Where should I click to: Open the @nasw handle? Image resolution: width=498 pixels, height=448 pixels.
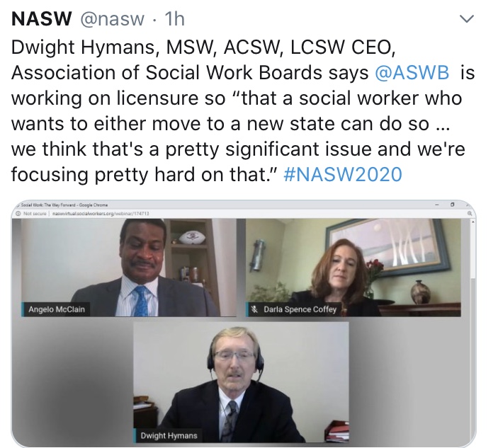tap(113, 19)
